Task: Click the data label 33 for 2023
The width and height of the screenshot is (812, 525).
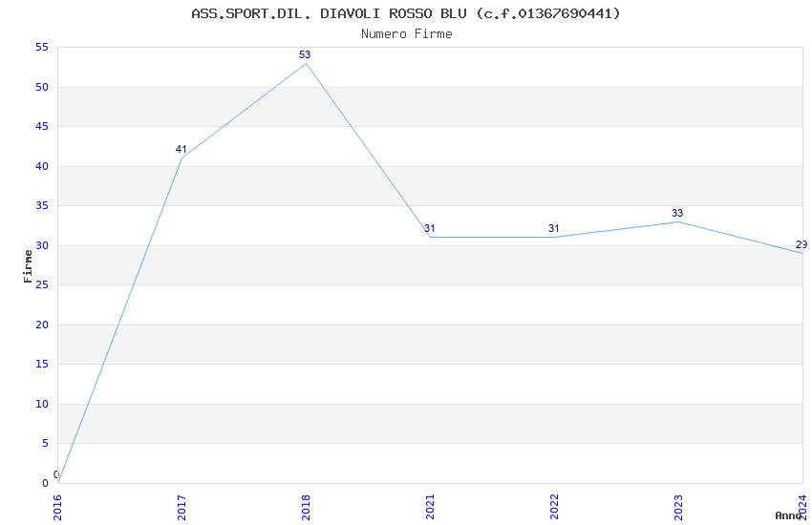Action: [x=677, y=213]
